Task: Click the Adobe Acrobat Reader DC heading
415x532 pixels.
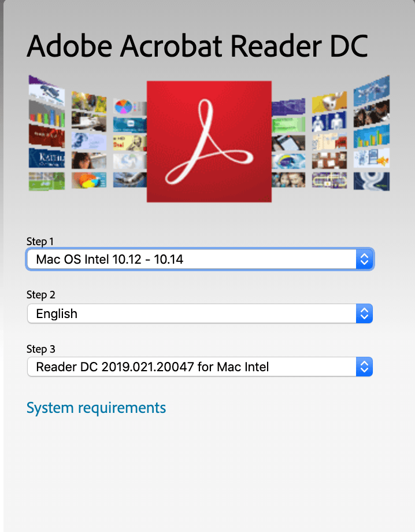Action: pos(197,46)
